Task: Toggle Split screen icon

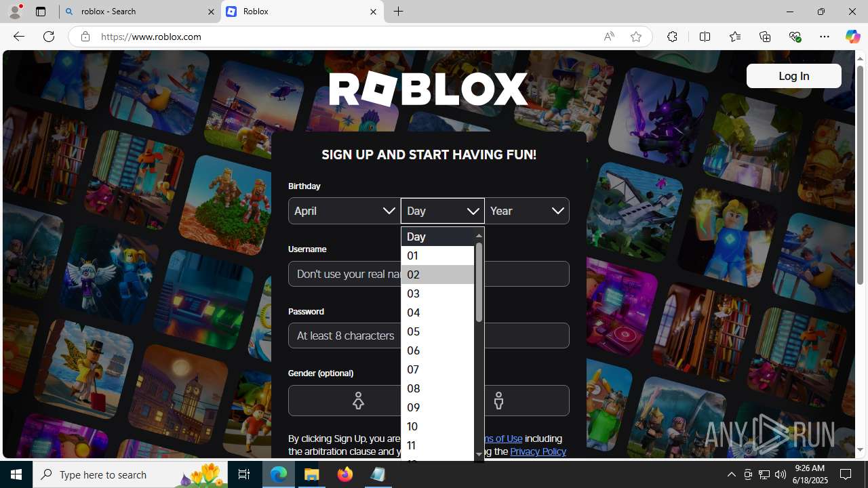Action: pyautogui.click(x=705, y=37)
